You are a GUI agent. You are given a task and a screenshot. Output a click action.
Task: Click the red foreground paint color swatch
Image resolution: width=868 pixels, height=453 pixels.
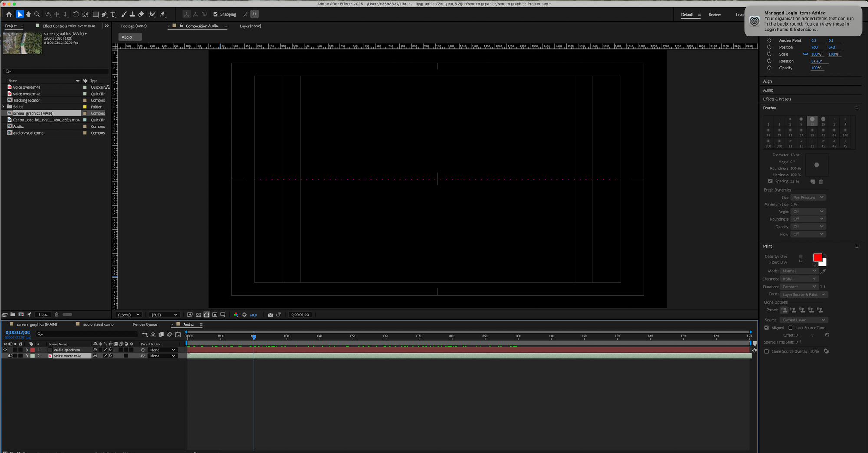point(817,258)
